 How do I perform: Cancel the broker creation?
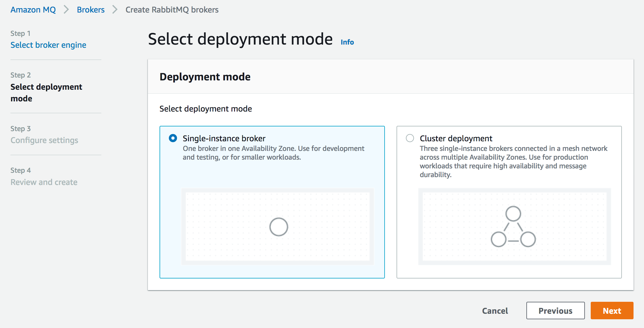(x=495, y=311)
